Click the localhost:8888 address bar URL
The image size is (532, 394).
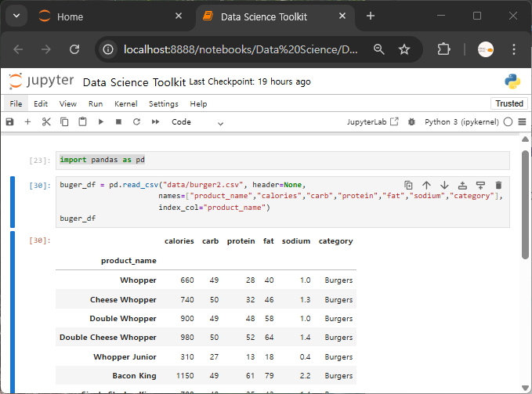point(241,49)
